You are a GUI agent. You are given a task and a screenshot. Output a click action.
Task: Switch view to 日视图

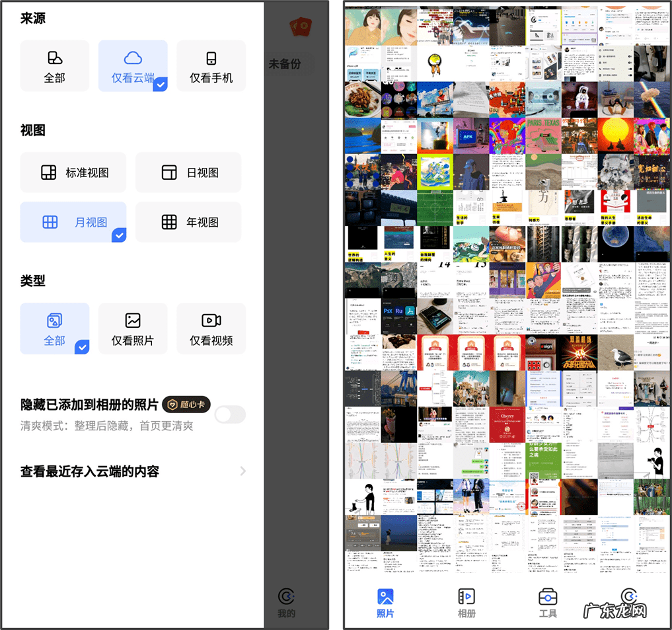point(188,173)
